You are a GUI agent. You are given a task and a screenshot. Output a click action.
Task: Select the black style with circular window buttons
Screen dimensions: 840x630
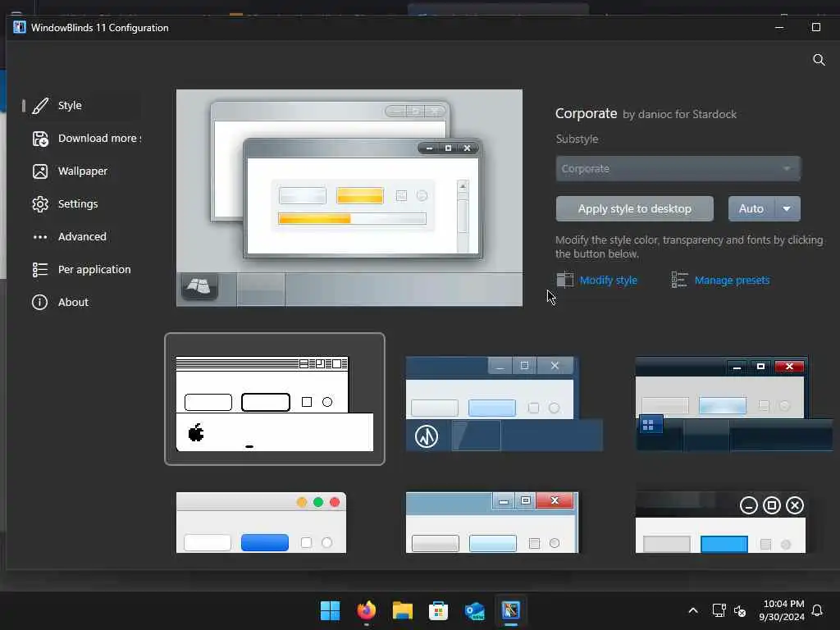pyautogui.click(x=721, y=523)
